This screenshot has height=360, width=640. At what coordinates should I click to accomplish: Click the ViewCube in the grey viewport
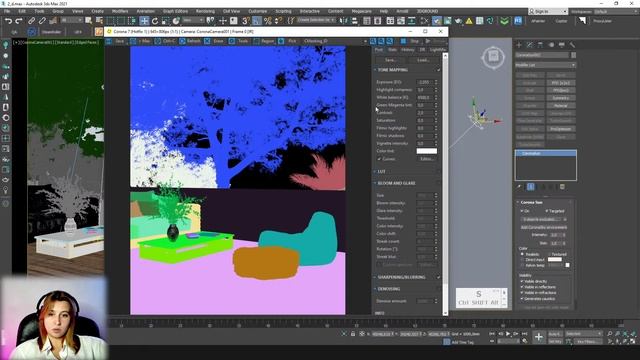(493, 57)
